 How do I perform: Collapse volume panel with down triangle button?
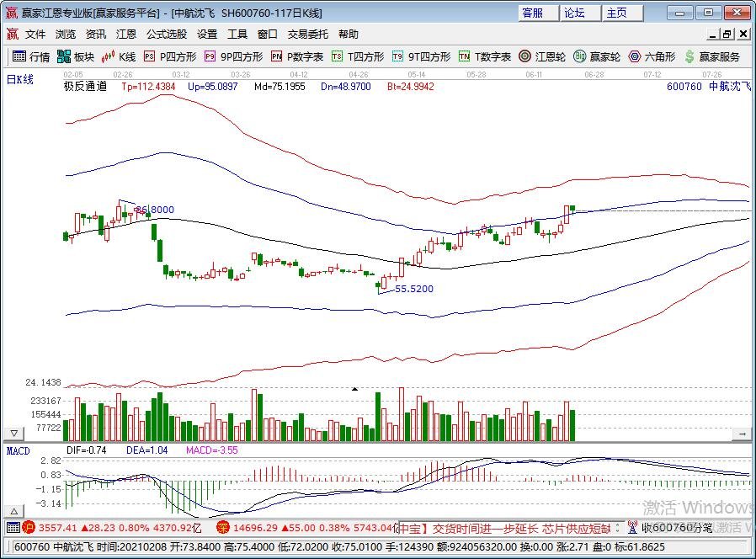14,433
